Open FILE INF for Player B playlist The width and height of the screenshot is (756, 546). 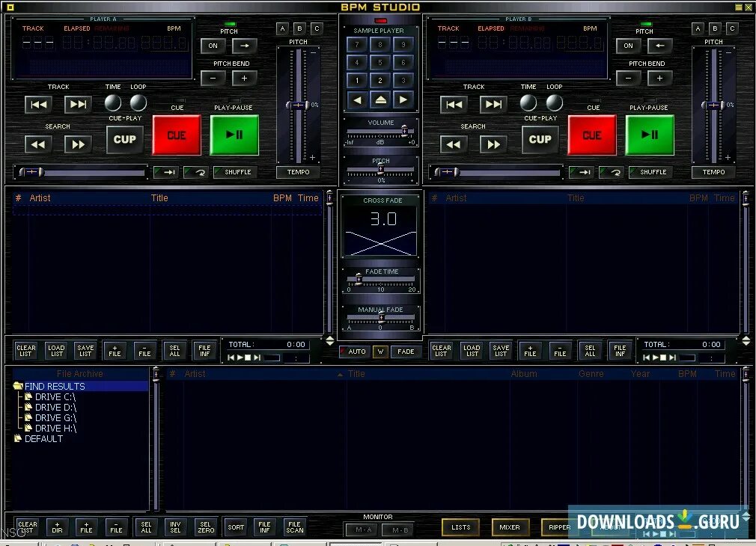[620, 350]
